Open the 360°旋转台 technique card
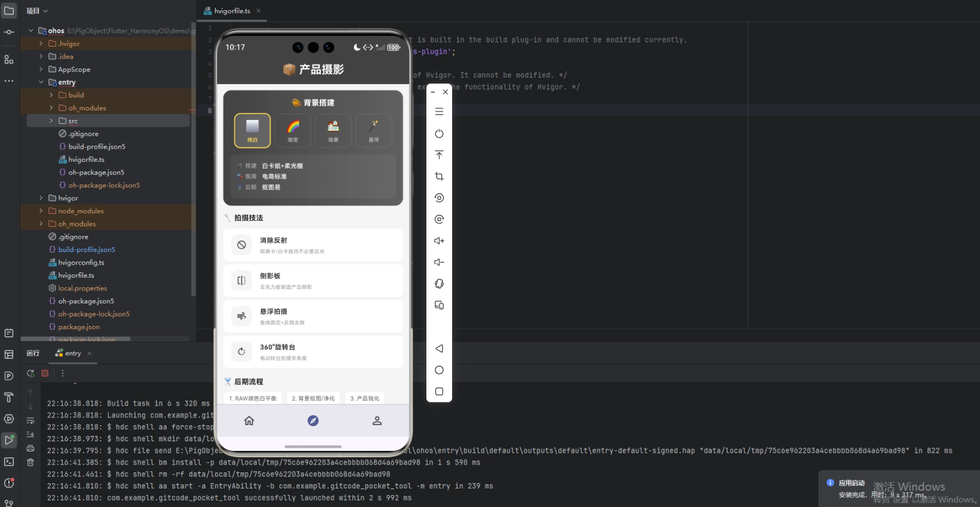The height and width of the screenshot is (507, 980). pos(313,352)
